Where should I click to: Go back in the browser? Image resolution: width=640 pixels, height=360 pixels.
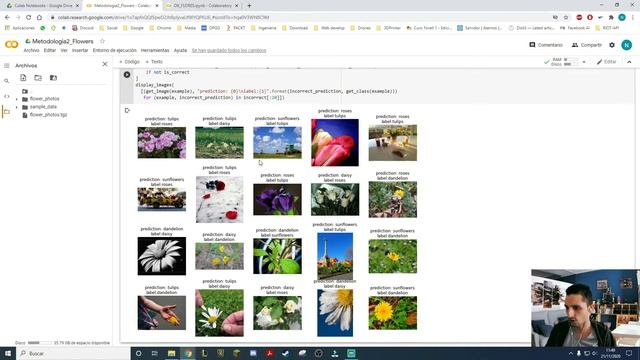pyautogui.click(x=7, y=17)
